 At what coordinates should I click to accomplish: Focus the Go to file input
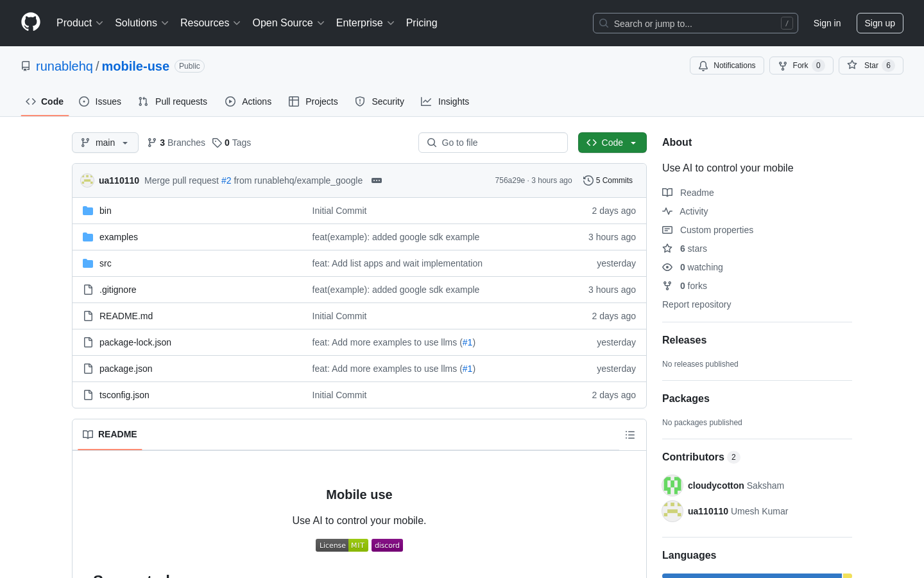pos(493,143)
